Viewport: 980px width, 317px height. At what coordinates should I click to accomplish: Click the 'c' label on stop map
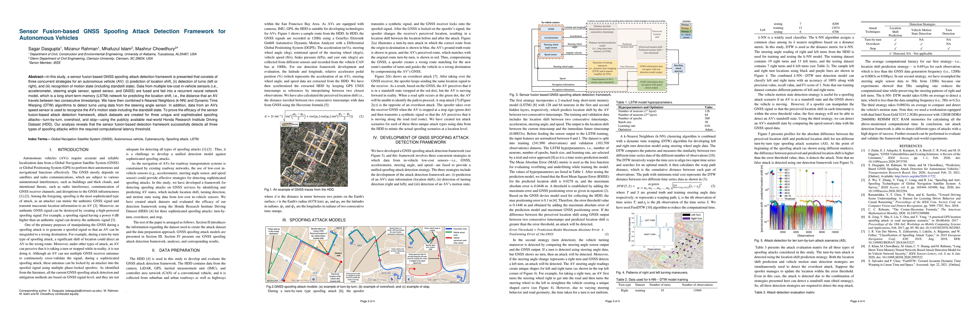(x=409, y=279)
